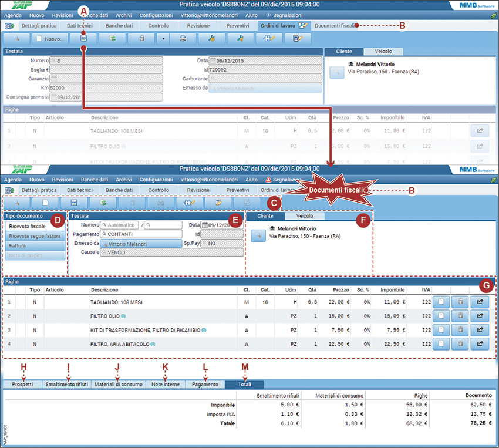Select Ricevuta fiscale document type
Screen dimensions: 499x448
click(35, 226)
